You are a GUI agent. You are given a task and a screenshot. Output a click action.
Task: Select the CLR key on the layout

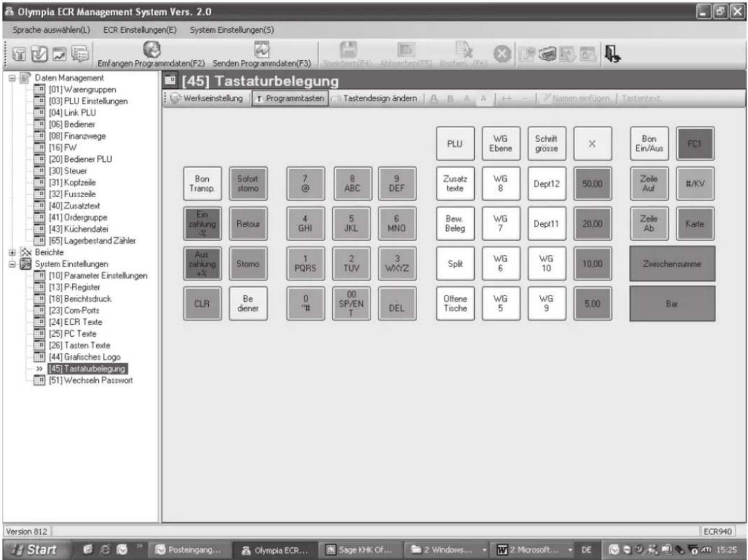[x=202, y=304]
